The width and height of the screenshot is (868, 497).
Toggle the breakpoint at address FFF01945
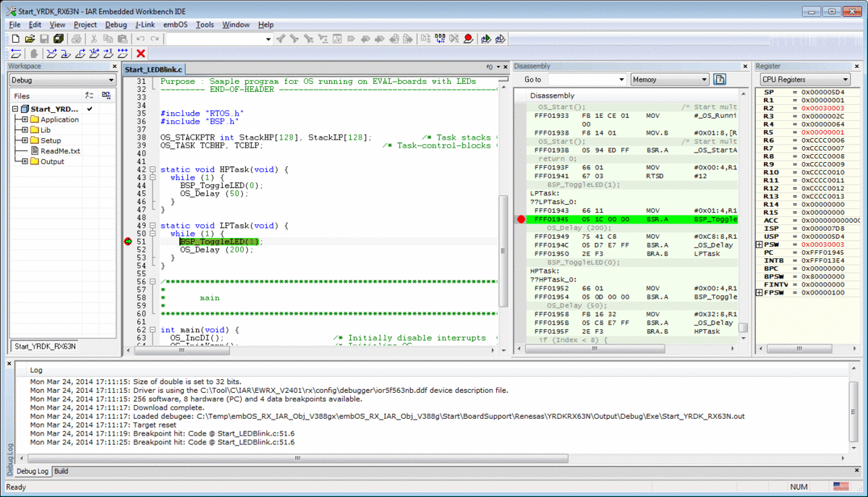tap(521, 219)
